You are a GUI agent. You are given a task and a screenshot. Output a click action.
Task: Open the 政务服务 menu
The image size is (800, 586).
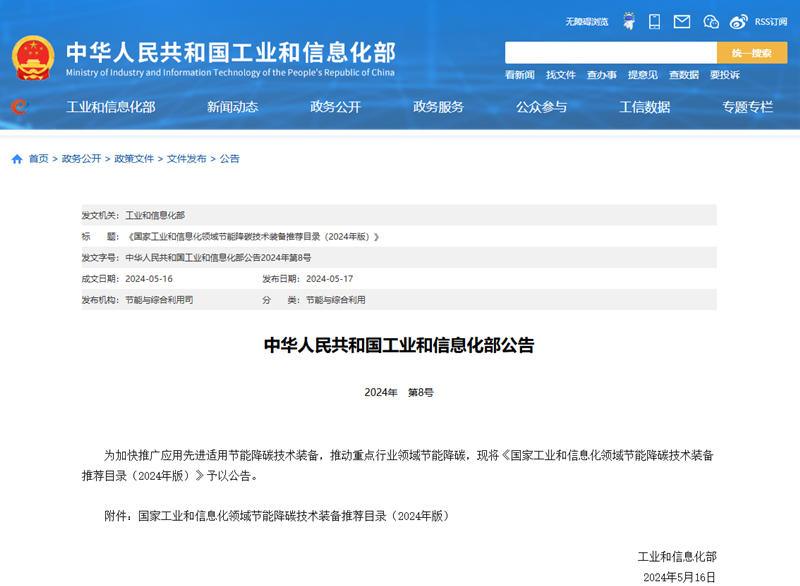click(438, 107)
